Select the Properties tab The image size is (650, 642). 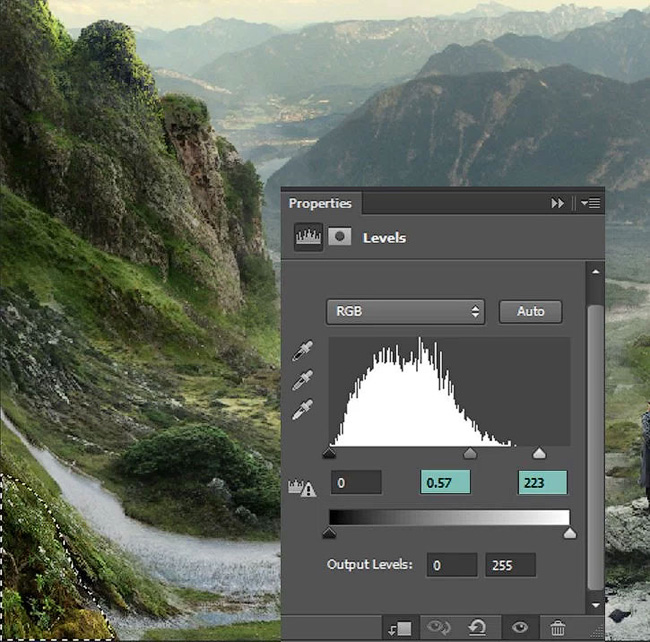click(320, 203)
